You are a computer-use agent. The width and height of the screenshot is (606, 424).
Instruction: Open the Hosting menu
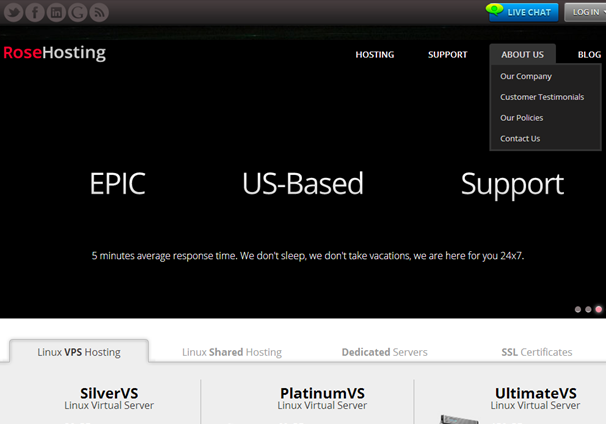[x=375, y=54]
